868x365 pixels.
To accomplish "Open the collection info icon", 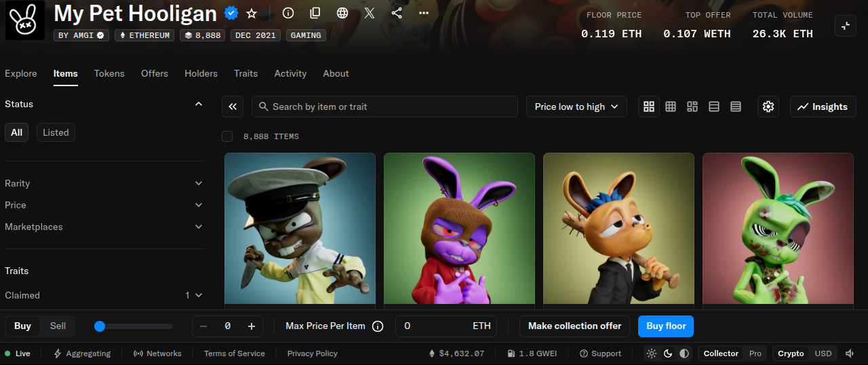I will (288, 14).
